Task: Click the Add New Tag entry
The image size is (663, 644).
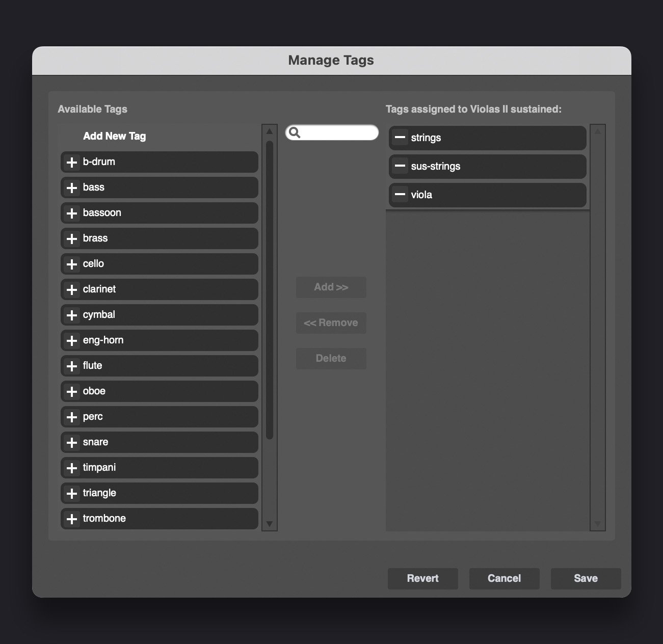Action: [x=114, y=136]
